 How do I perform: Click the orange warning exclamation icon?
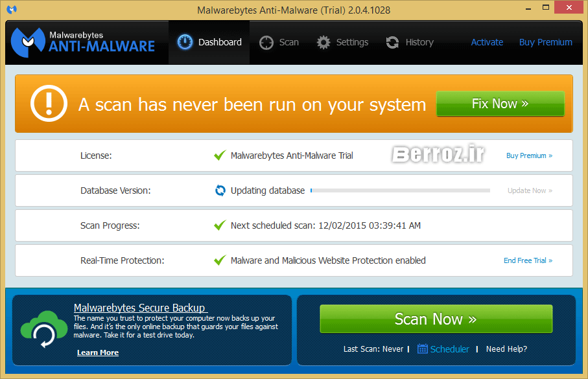point(49,104)
